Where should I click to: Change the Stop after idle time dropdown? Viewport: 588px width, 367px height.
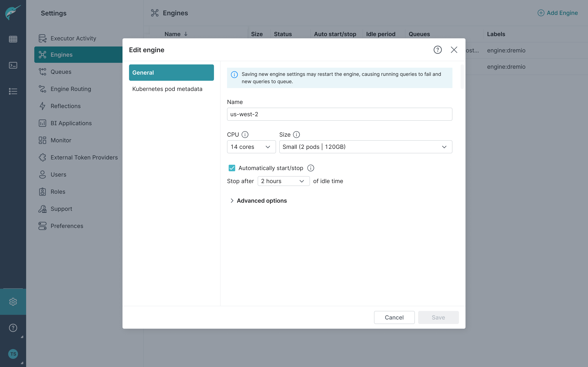click(x=283, y=181)
